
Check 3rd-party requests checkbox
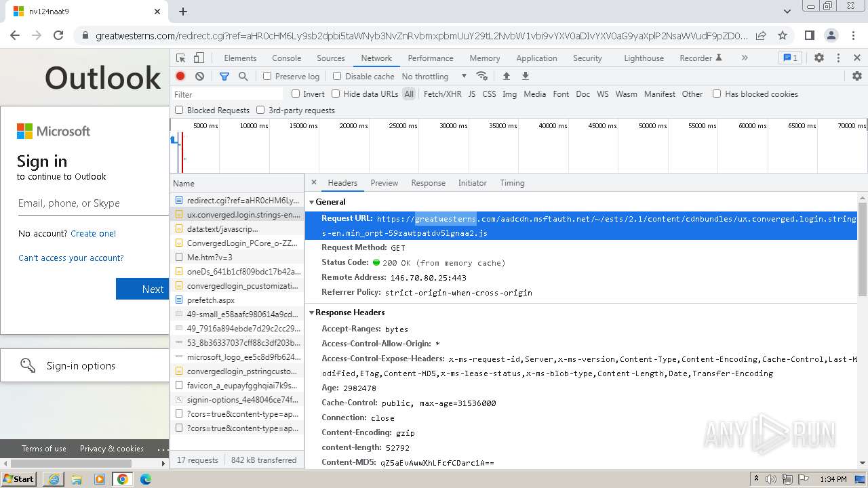pos(260,110)
